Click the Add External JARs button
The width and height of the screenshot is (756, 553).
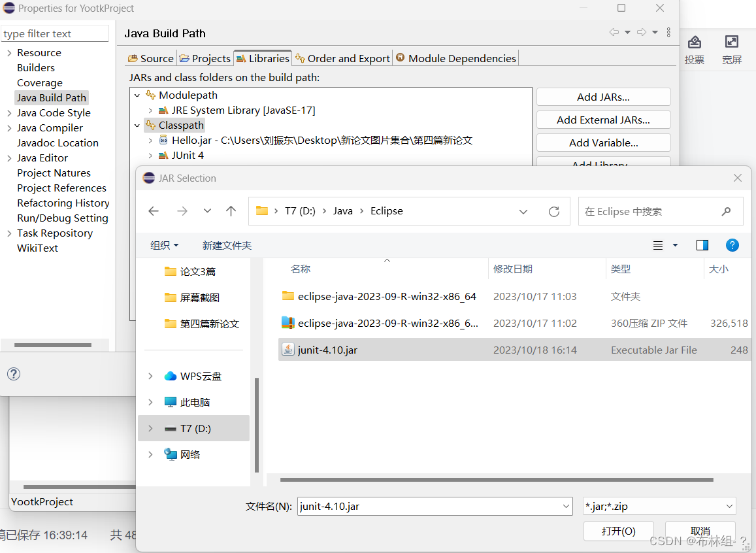603,120
